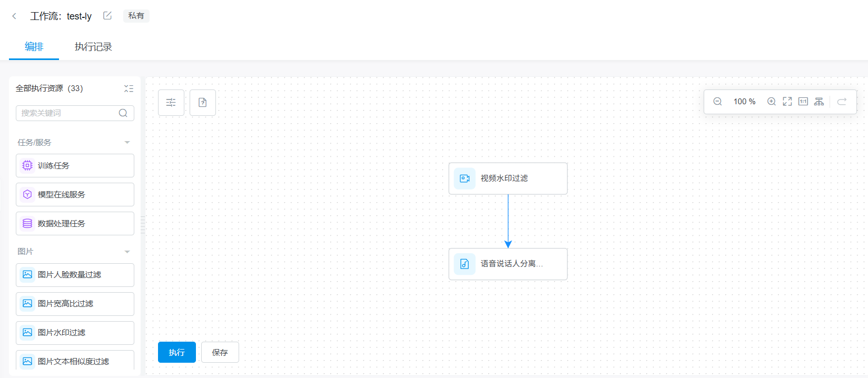Image resolution: width=868 pixels, height=378 pixels.
Task: Auto-arrange nodes layout icon
Action: point(819,102)
